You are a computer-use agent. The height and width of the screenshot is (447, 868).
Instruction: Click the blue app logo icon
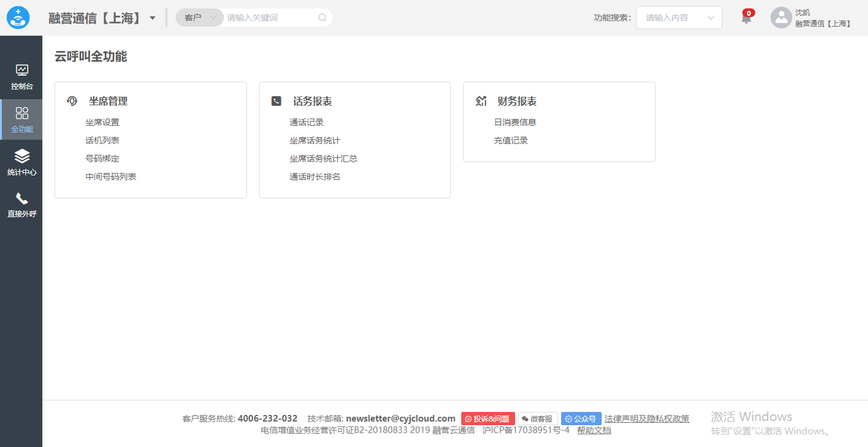tap(18, 18)
